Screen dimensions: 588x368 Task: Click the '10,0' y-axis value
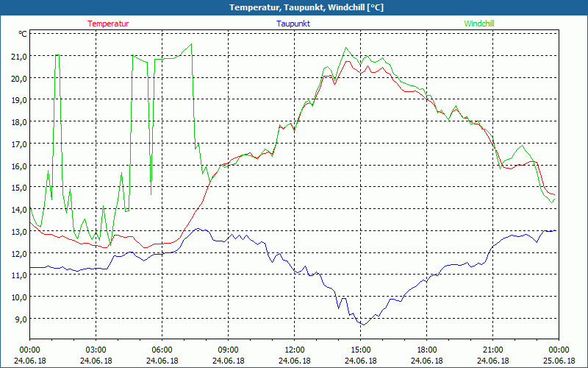pos(20,297)
